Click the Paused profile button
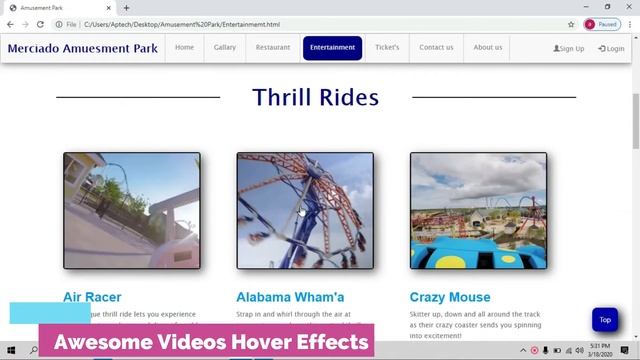The image size is (640, 360). [602, 24]
